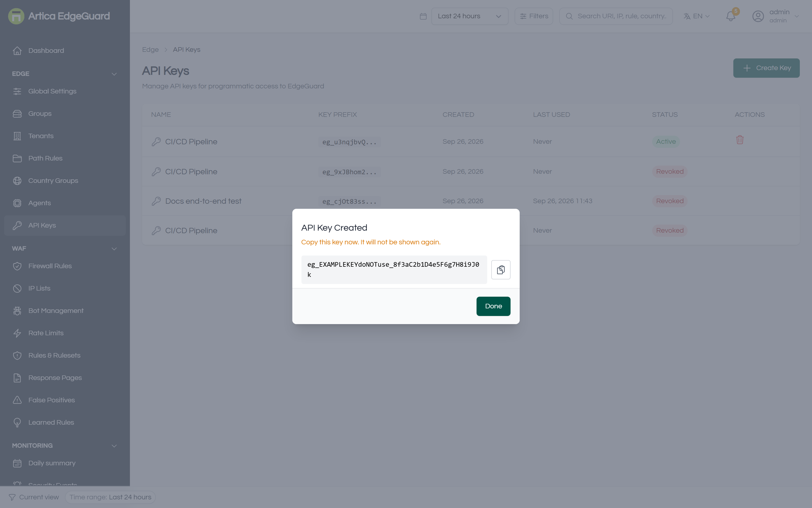Click the Country Groups globe icon

[17, 180]
